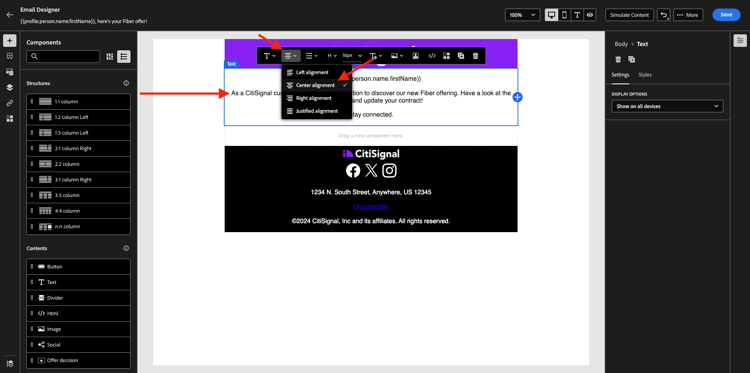Click the settings sliders icon in right rail
The image size is (750, 373).
740,41
